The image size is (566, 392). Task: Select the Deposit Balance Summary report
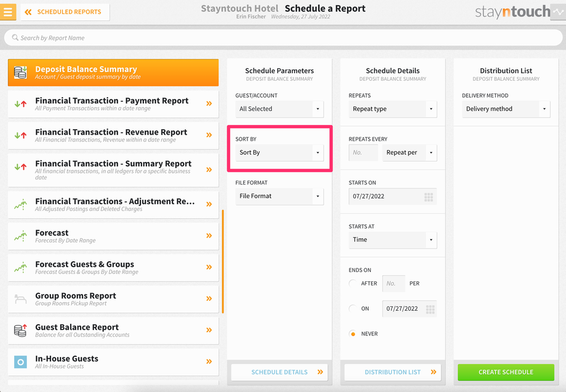tap(113, 73)
